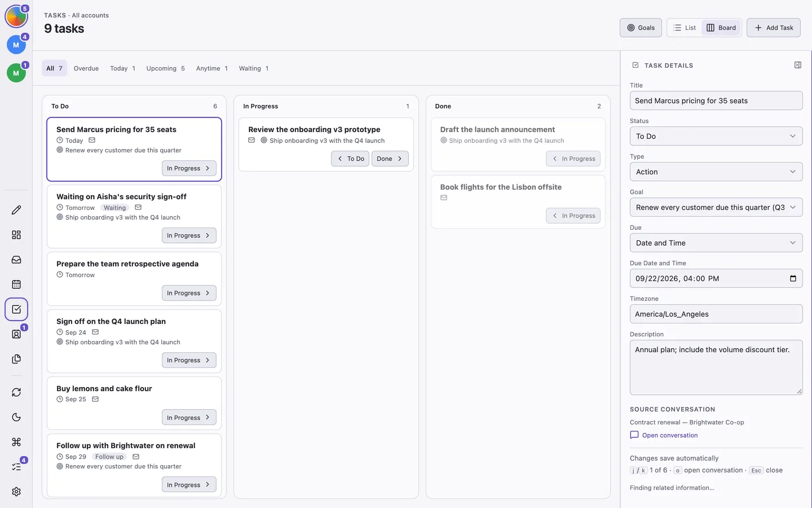Open the settings gear icon
This screenshot has height=508, width=812.
(x=16, y=492)
